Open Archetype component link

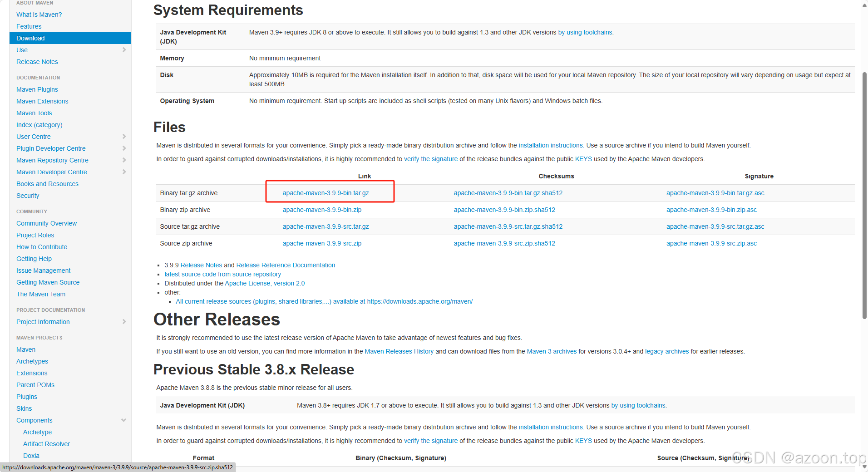[x=37, y=432]
